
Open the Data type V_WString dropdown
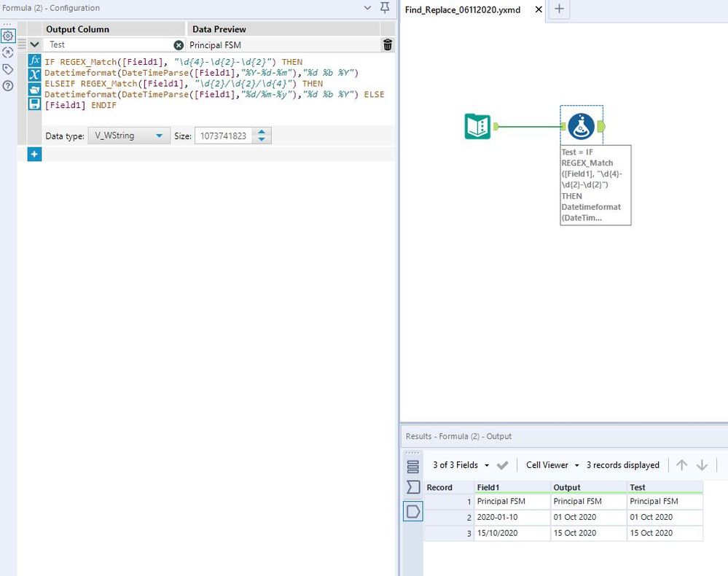click(x=128, y=136)
